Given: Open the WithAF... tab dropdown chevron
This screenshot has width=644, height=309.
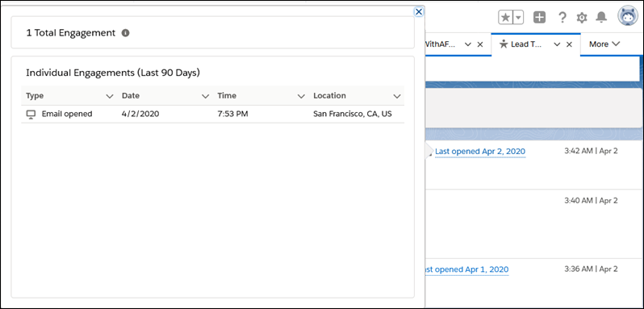Looking at the screenshot, I should pos(468,44).
